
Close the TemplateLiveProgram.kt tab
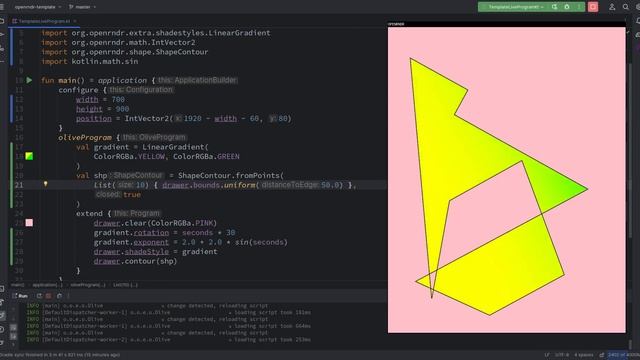tap(75, 21)
